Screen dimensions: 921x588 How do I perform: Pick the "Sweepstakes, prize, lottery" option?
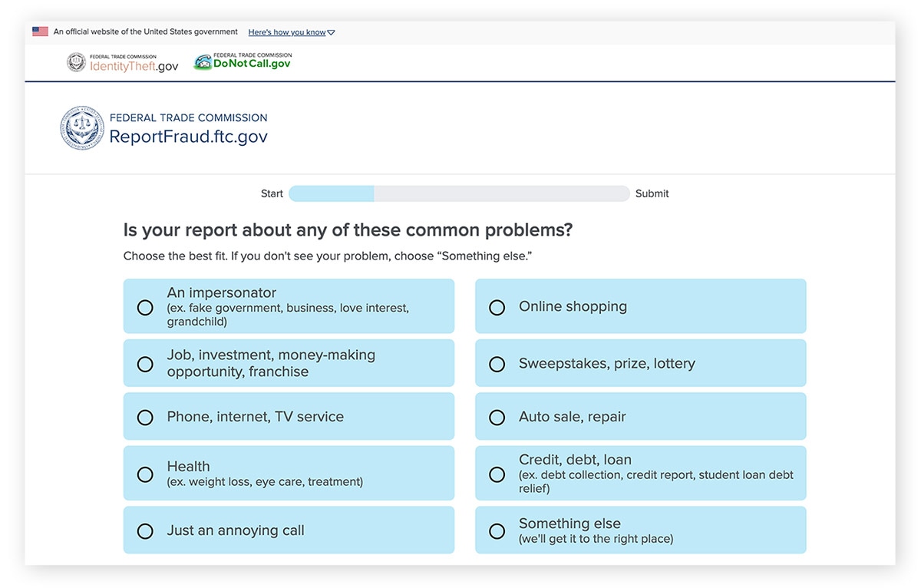(x=497, y=364)
